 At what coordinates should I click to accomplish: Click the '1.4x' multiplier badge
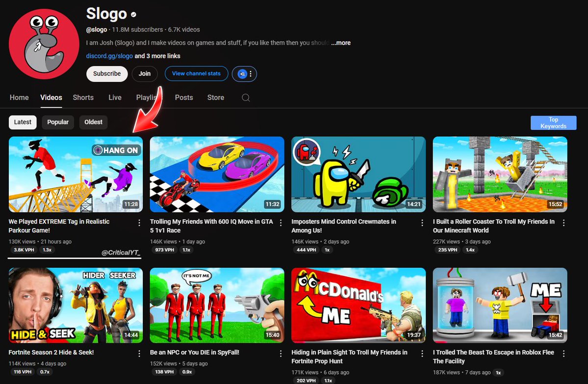pyautogui.click(x=470, y=250)
